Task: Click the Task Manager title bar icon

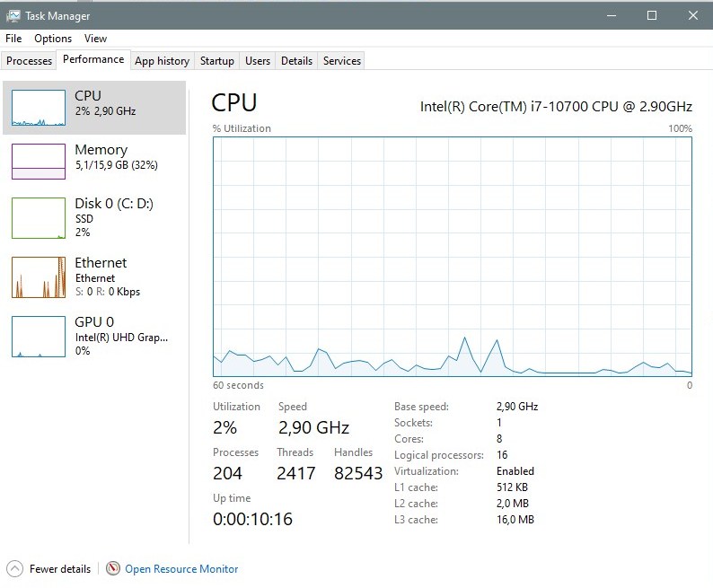Action: click(x=13, y=16)
